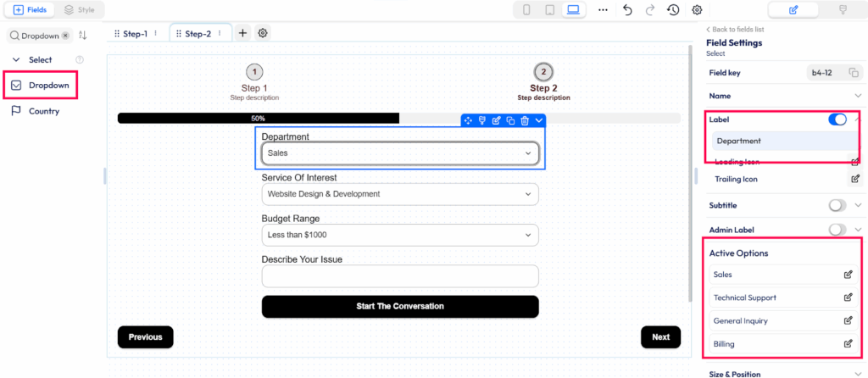Click Step 2 circle indicator
Screen dimensions: 868x378
pyautogui.click(x=543, y=72)
